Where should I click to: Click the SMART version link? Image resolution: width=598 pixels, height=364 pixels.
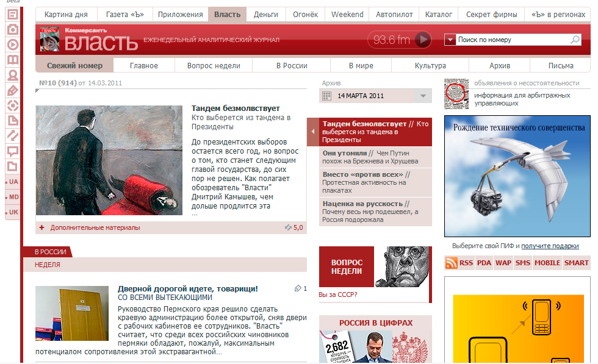coord(576,263)
